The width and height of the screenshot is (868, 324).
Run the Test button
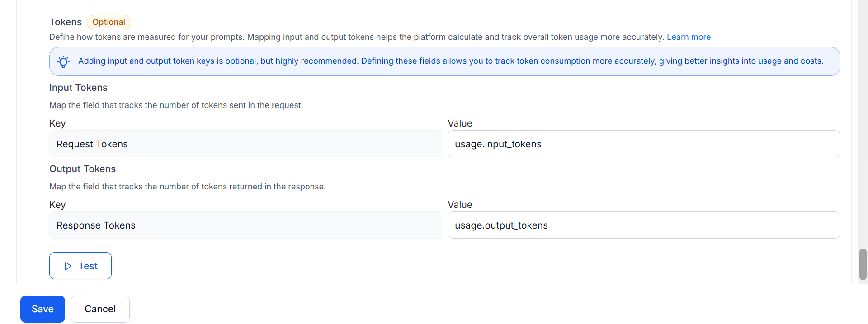coord(80,266)
